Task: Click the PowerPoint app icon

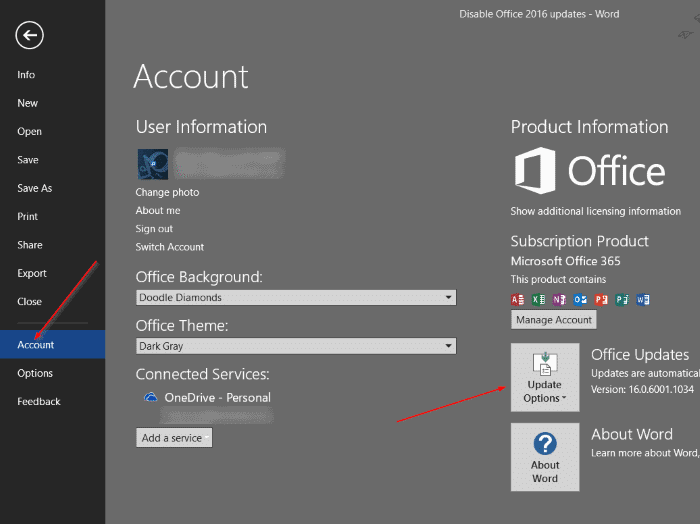Action: [601, 299]
